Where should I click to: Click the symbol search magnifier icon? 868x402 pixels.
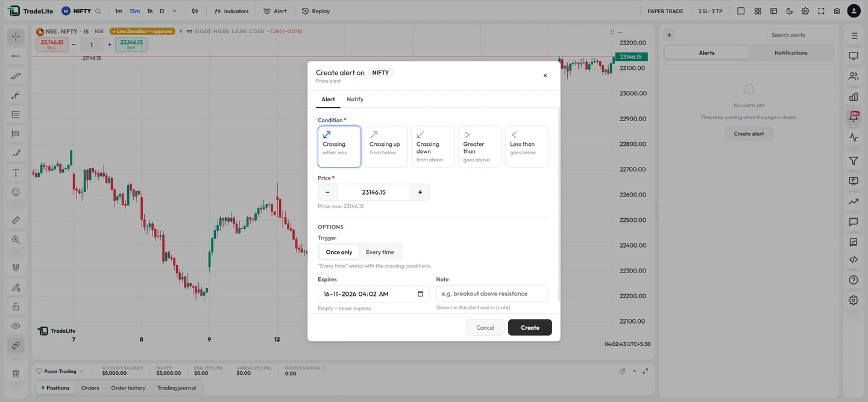pos(98,11)
